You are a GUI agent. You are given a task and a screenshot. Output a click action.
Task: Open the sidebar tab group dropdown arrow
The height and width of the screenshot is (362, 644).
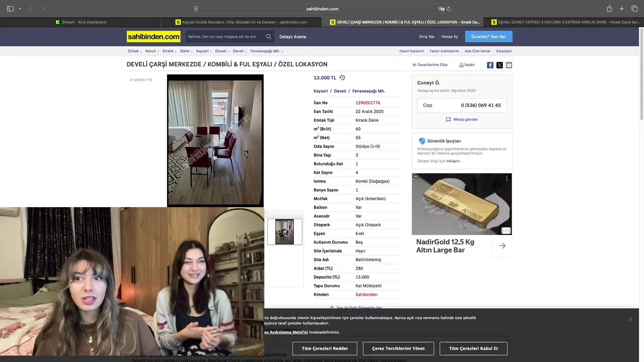click(20, 9)
